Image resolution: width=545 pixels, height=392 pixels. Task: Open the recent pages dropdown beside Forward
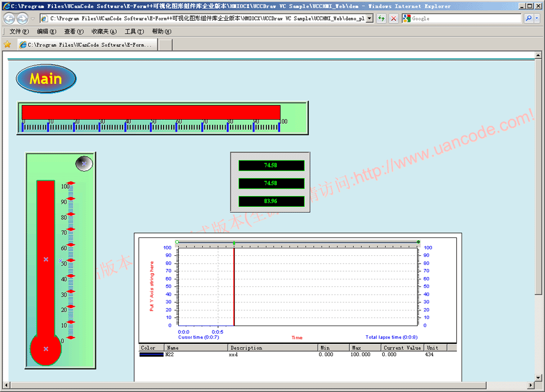[x=33, y=18]
